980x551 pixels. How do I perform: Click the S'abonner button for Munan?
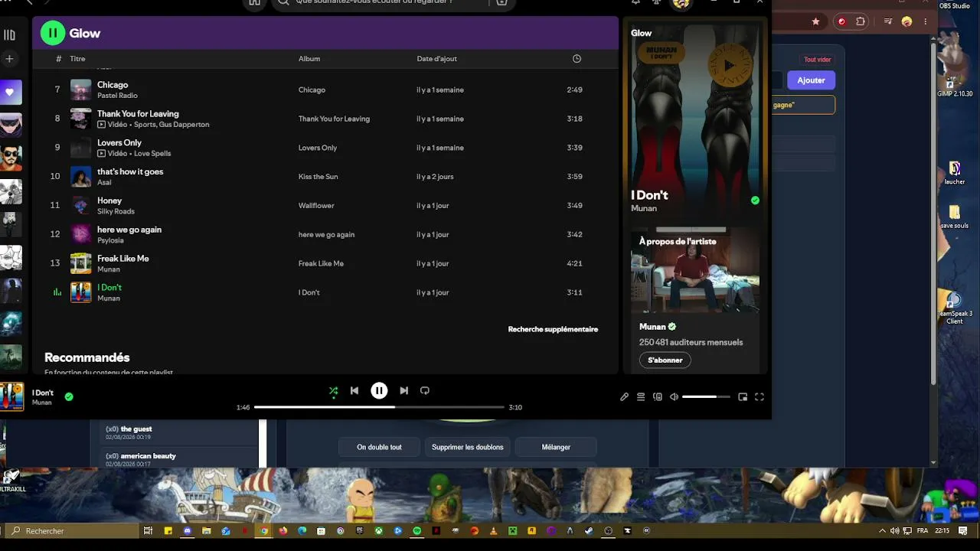[665, 360]
